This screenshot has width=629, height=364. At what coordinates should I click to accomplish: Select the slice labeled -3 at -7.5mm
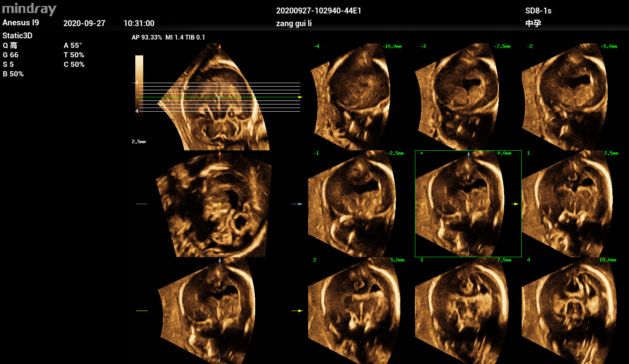pyautogui.click(x=461, y=97)
